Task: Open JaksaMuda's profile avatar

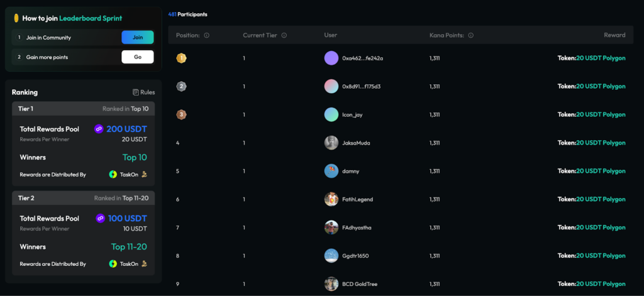Action: (331, 143)
